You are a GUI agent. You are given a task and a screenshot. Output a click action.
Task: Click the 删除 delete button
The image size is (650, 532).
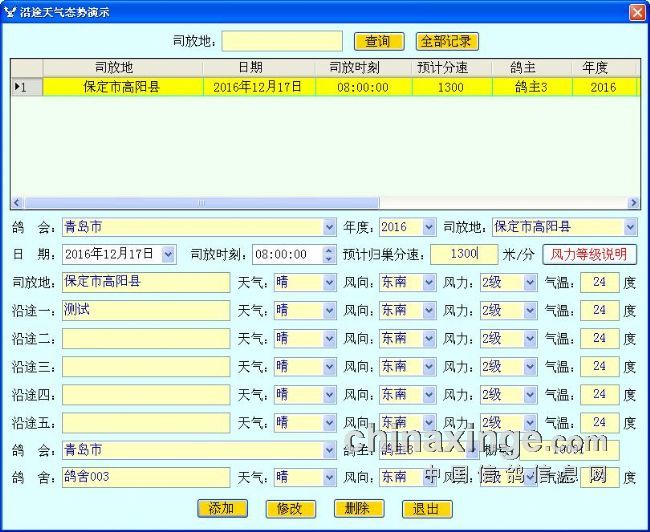(x=359, y=508)
